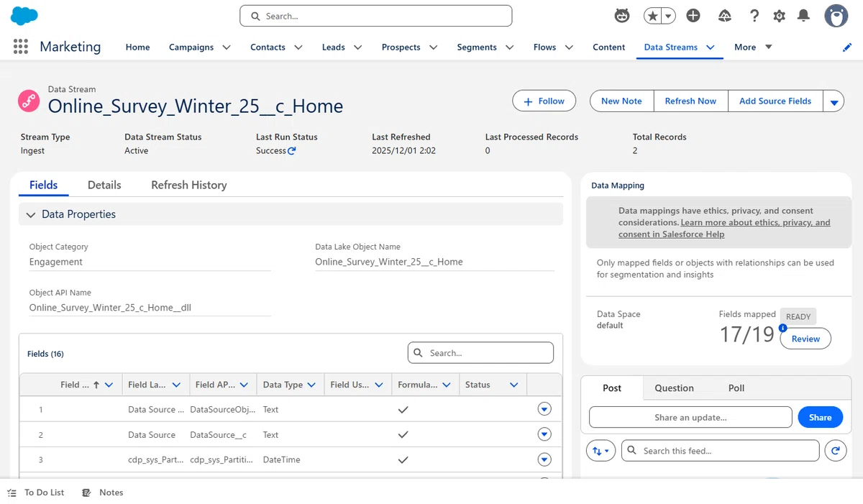The height and width of the screenshot is (504, 863).
Task: Refresh the feed with the circular arrow
Action: [x=834, y=451]
